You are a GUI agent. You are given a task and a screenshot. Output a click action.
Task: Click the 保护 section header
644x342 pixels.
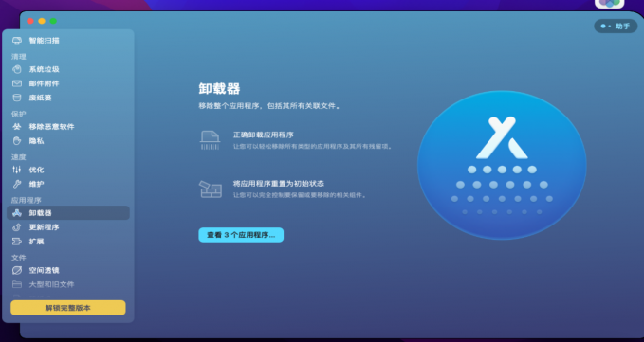click(x=19, y=114)
